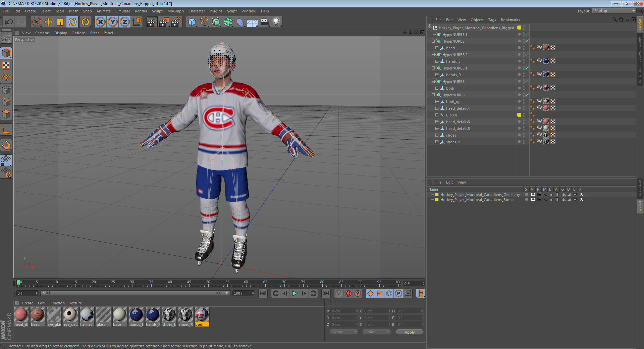Activate the Scale tool
This screenshot has height=349, width=644.
tap(60, 22)
